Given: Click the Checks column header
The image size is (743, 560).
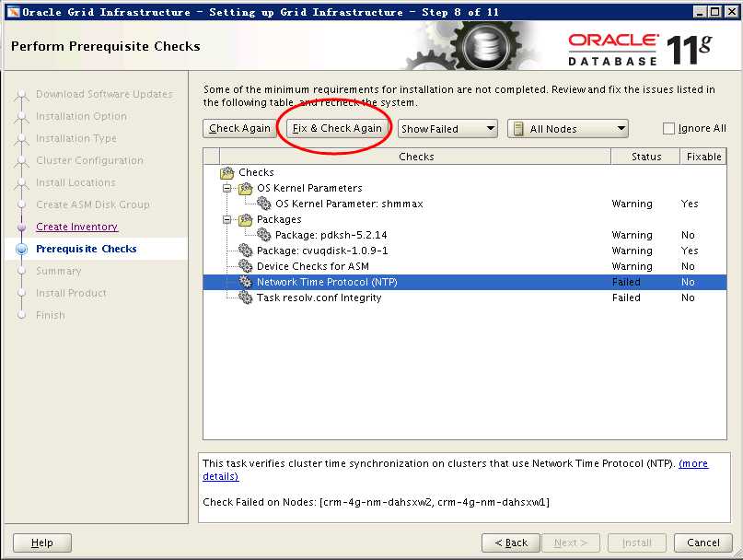Looking at the screenshot, I should point(415,157).
